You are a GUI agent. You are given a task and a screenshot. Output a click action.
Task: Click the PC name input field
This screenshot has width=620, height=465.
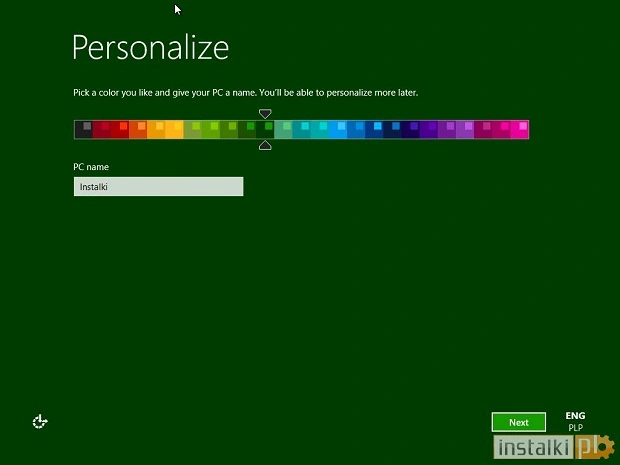coord(159,187)
